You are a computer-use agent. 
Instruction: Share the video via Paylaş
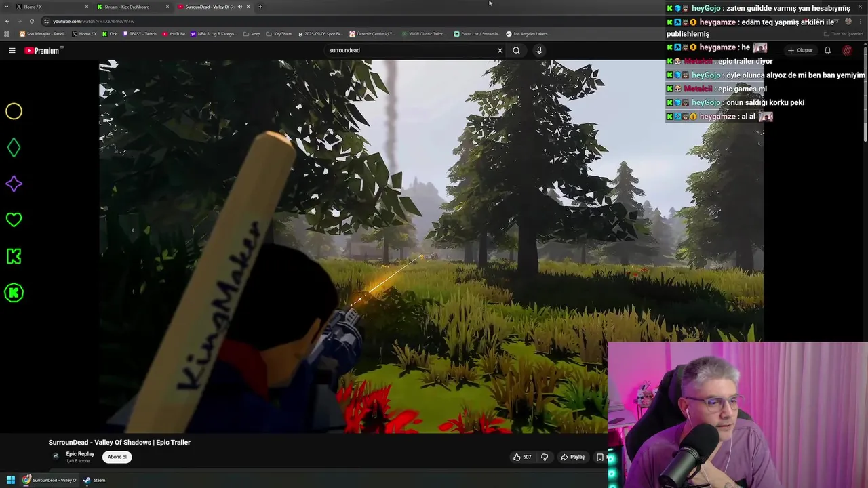(572, 457)
